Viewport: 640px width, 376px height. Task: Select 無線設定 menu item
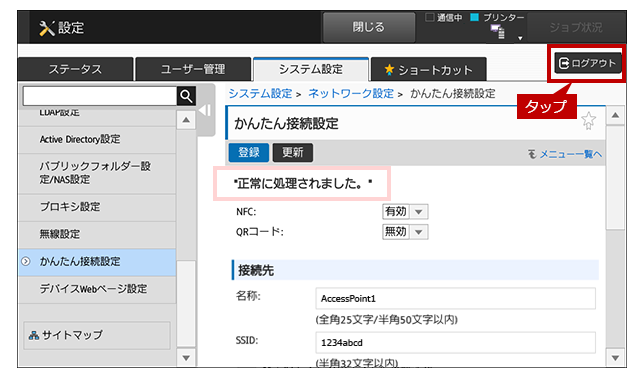click(x=97, y=234)
